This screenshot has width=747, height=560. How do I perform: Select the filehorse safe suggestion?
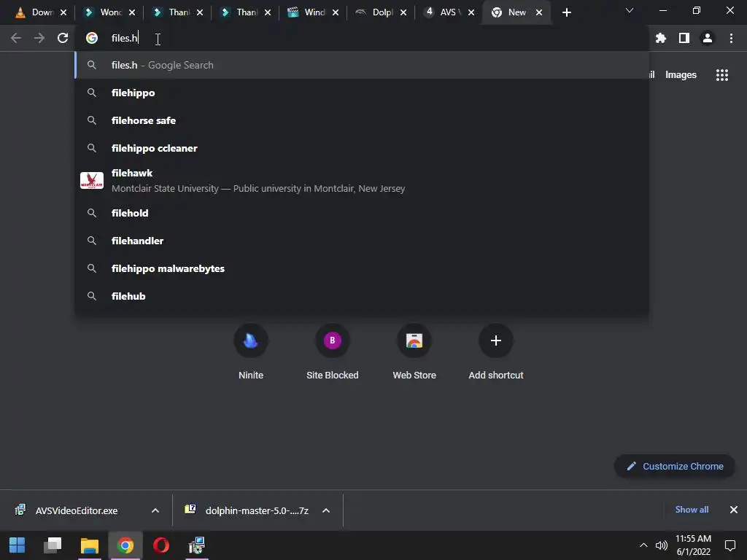[362, 120]
